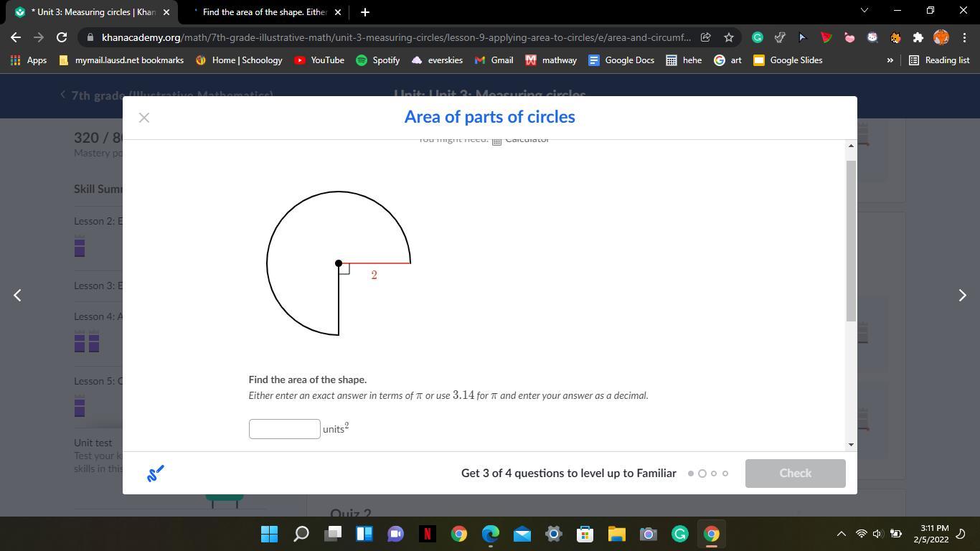Open the Mail app on the taskbar
The height and width of the screenshot is (551, 980).
tap(522, 534)
